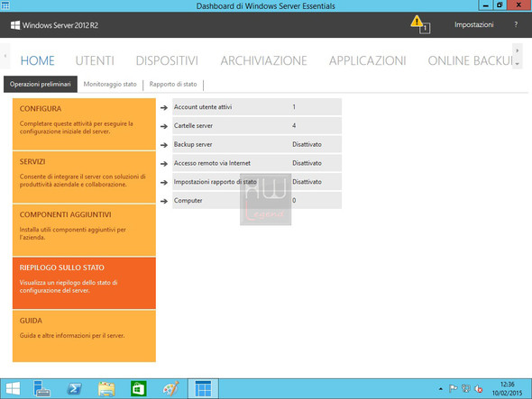Open the alert warning notification icon
532x399 pixels.
pos(420,24)
